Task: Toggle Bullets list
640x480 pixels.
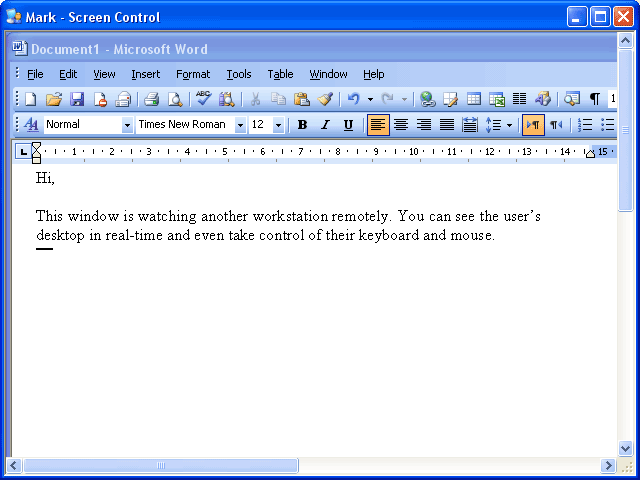Action: 608,124
